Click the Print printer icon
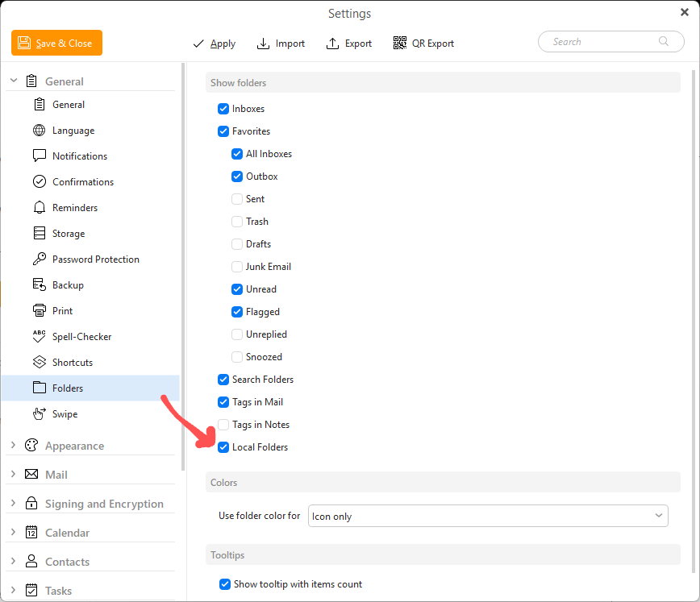 (x=40, y=310)
